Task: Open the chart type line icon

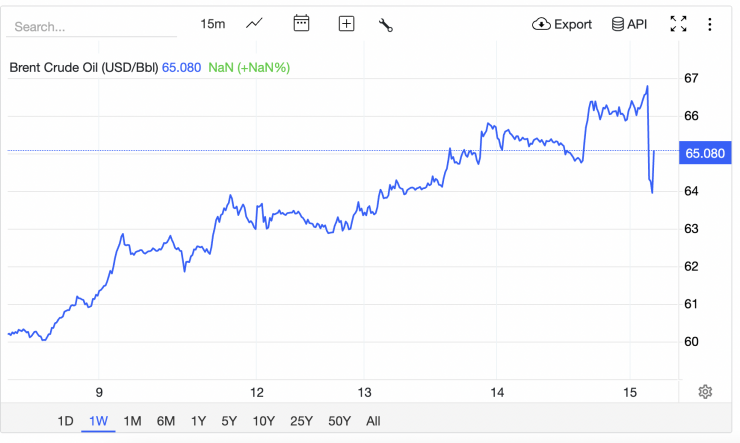Action: pyautogui.click(x=255, y=24)
